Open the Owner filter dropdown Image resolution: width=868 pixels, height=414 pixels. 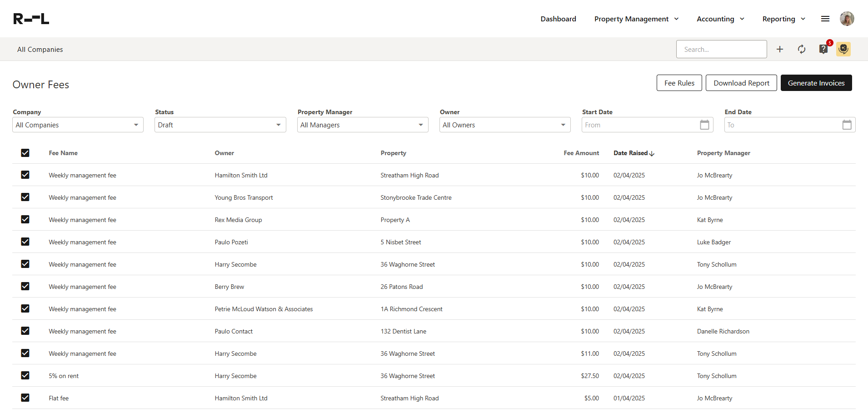coord(505,125)
